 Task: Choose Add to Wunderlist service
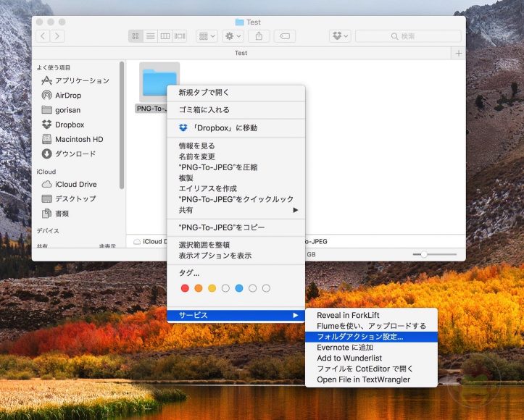(x=371, y=358)
